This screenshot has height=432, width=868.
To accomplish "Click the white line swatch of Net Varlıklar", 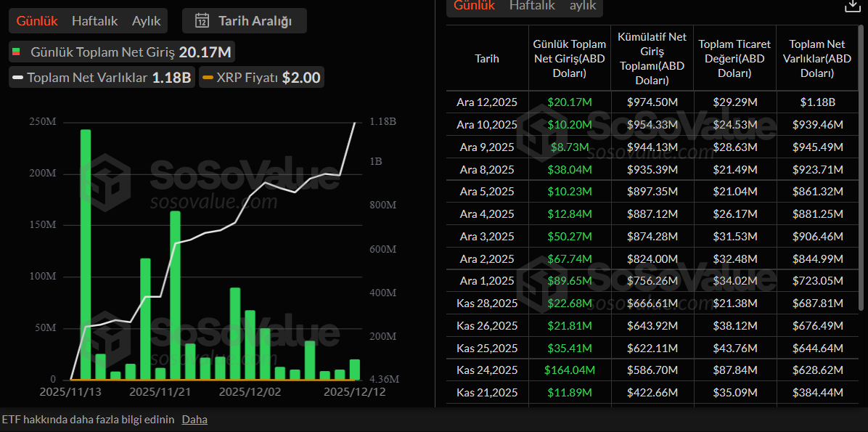I will click(x=17, y=78).
